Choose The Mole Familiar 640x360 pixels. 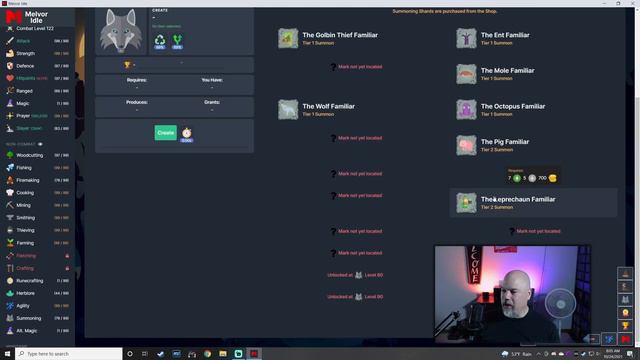point(495,74)
